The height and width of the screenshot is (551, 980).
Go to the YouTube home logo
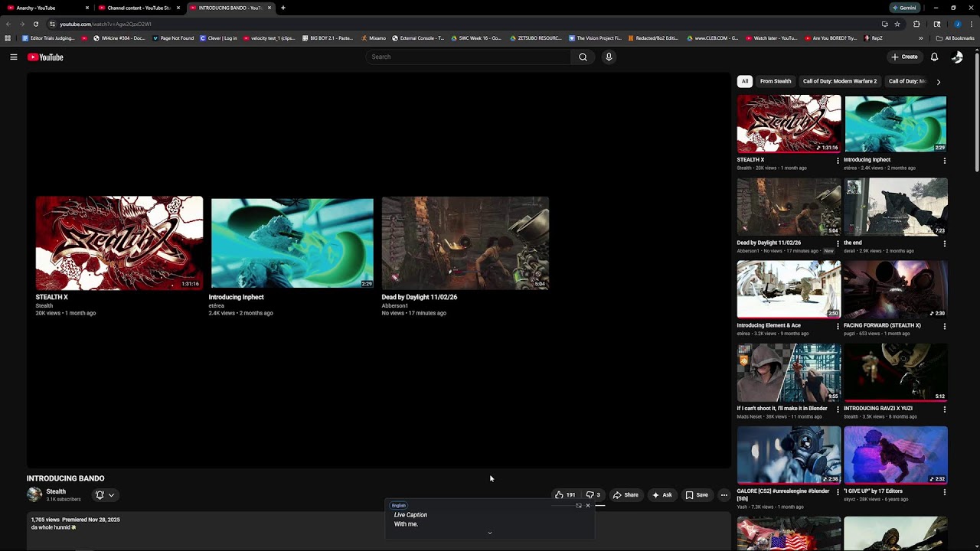pos(45,57)
